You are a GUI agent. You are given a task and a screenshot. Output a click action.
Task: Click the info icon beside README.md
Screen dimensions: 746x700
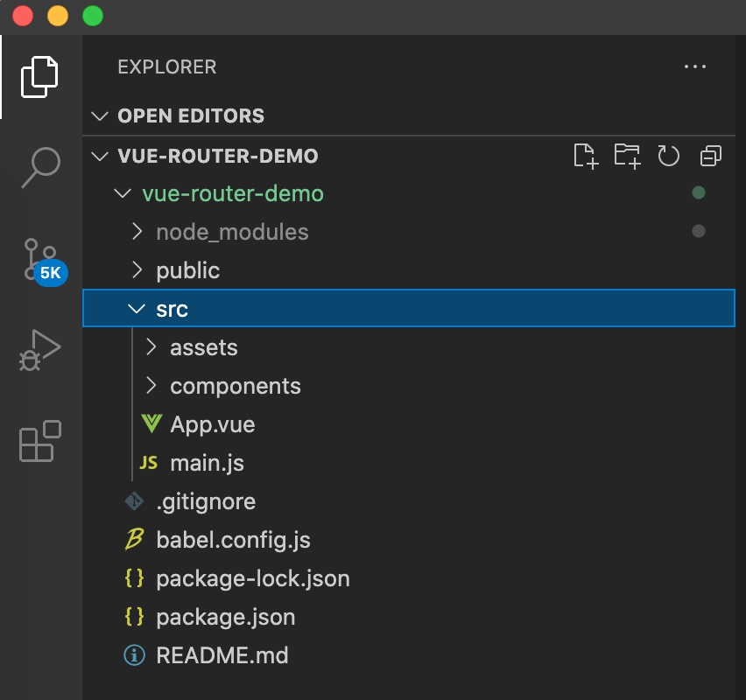(x=134, y=655)
